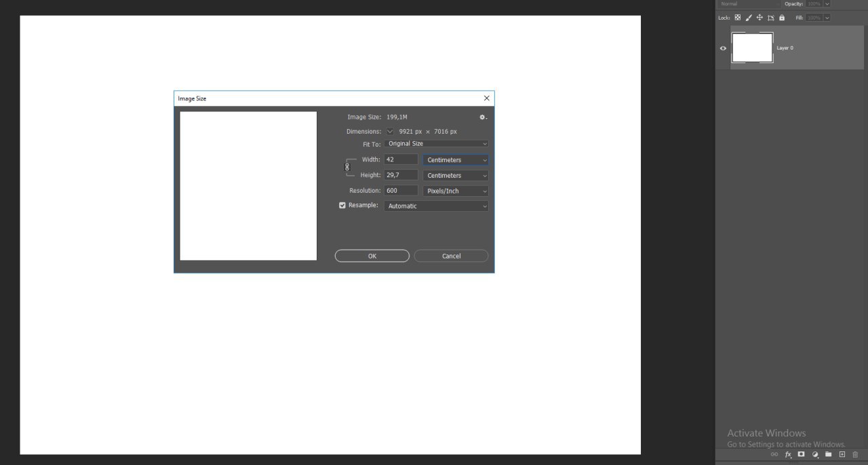
Task: Click the Image Size preview area
Action: tap(248, 186)
